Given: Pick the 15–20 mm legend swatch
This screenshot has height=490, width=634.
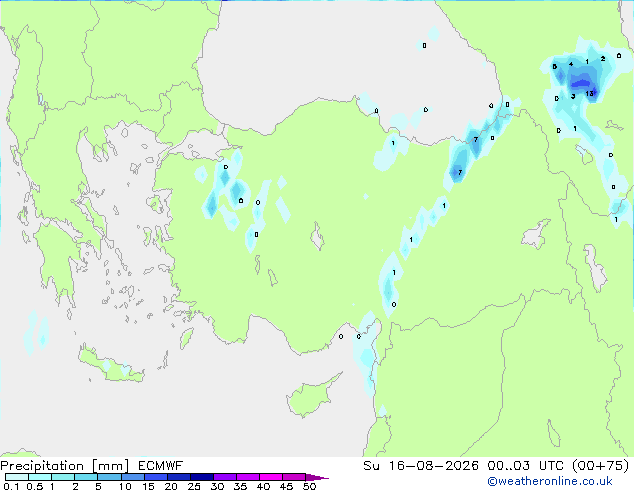Looking at the screenshot, I should [156, 477].
